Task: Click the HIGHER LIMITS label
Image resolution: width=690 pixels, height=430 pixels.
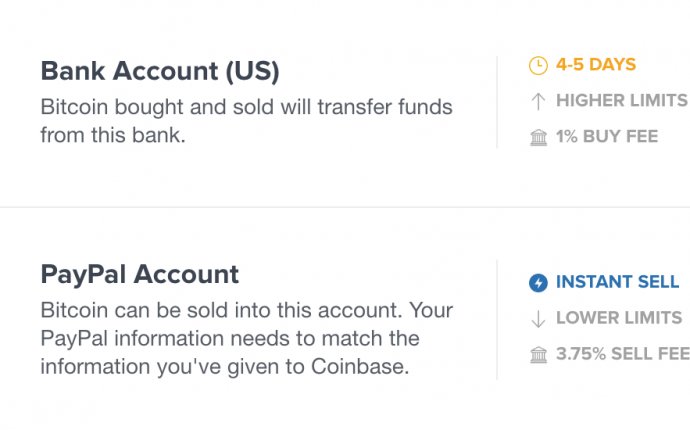Action: (x=622, y=100)
